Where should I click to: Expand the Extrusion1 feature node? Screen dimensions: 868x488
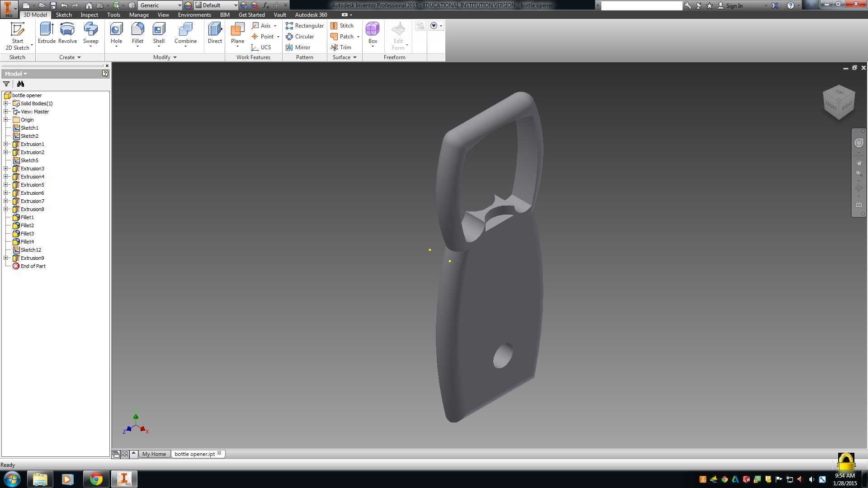pyautogui.click(x=6, y=144)
